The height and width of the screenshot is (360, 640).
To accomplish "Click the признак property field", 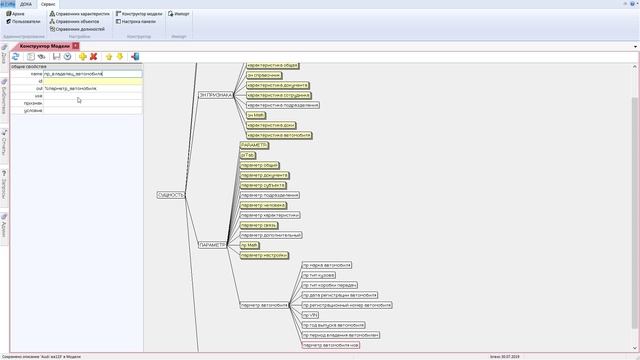I will tap(93, 103).
